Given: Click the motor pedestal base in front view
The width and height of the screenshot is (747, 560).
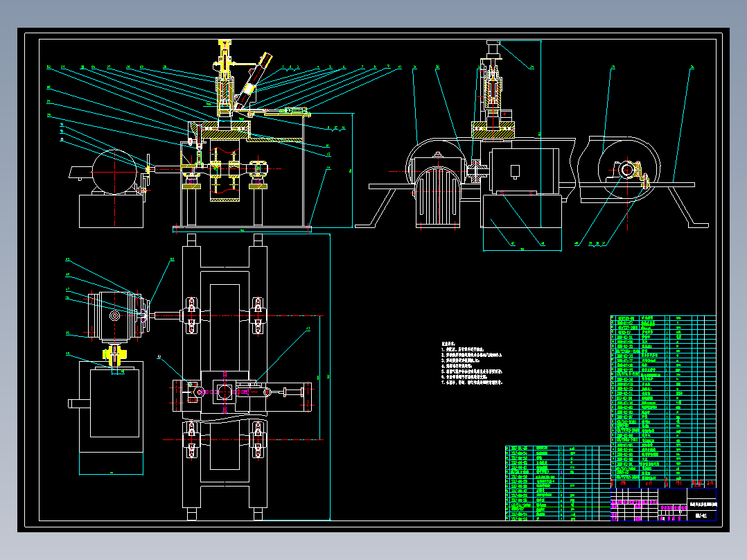Looking at the screenshot, I should 111,211.
